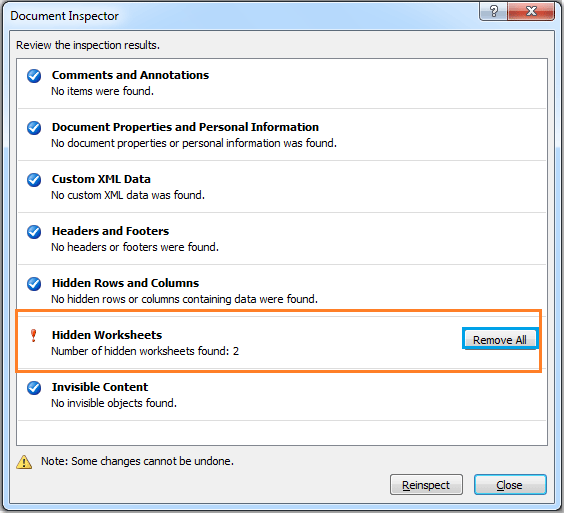This screenshot has height=513, width=564.
Task: Click the Document Inspector title bar
Action: pos(241,16)
